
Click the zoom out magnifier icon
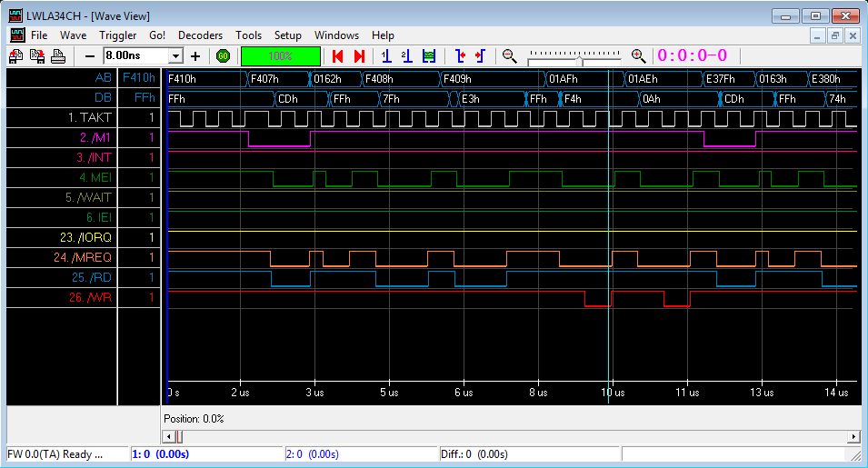510,56
